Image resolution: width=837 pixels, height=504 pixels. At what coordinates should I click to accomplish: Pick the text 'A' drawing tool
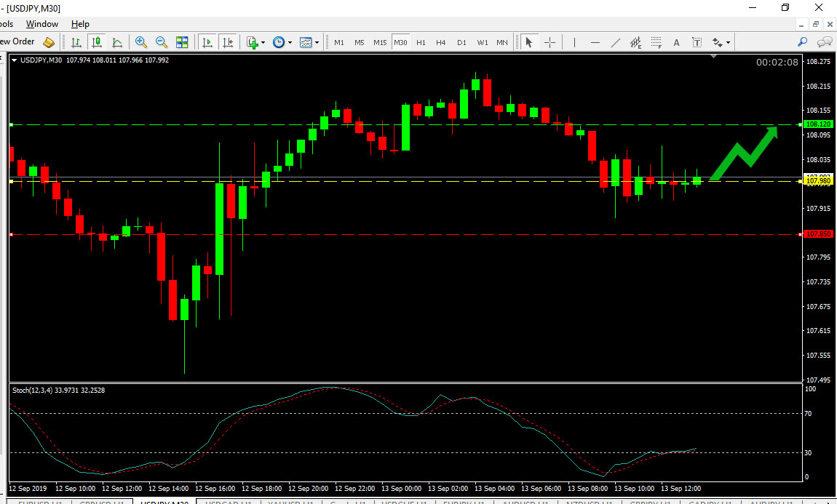click(x=676, y=42)
